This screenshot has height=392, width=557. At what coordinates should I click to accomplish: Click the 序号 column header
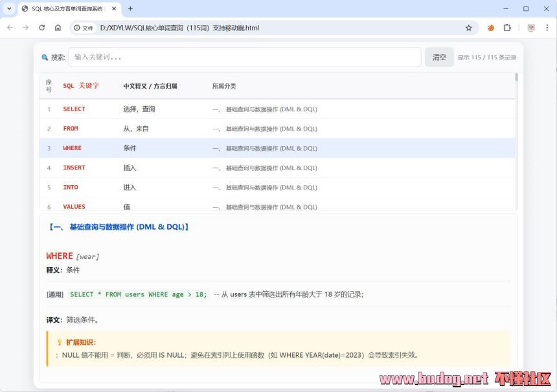pos(49,86)
